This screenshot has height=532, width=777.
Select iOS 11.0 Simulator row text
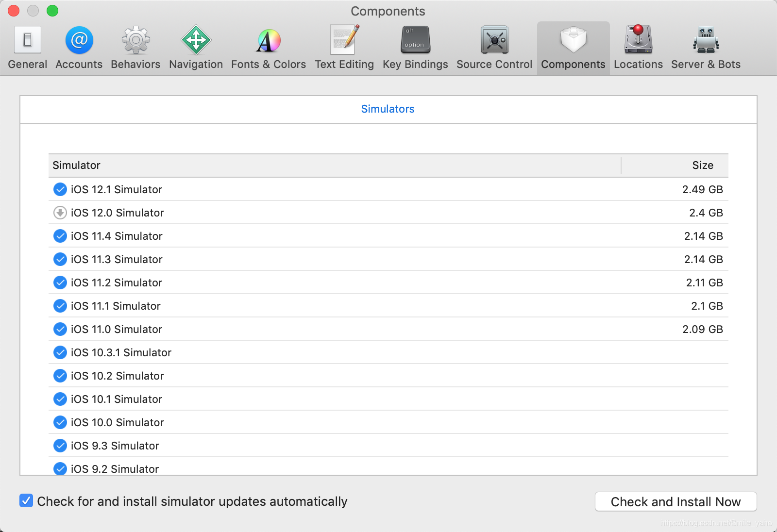117,330
